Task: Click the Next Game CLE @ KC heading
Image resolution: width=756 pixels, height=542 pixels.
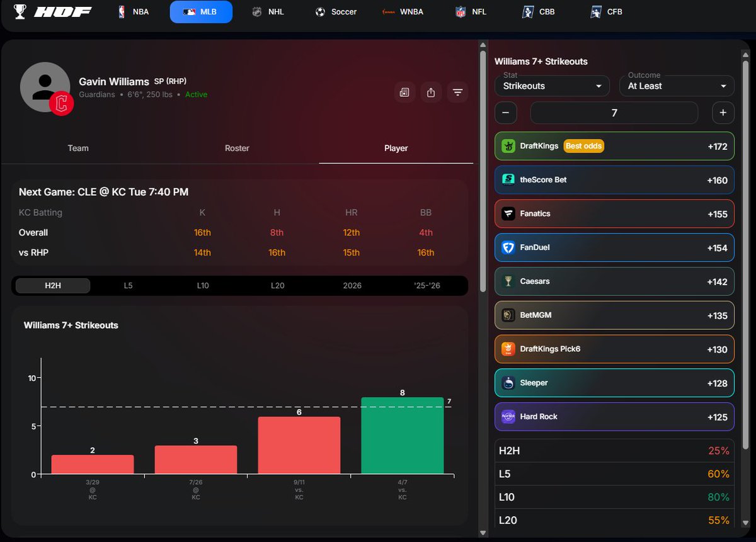Action: click(103, 192)
